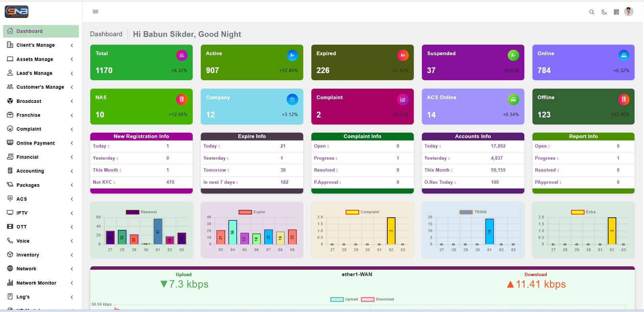Click the Expire chart legend color swatch

[245, 212]
